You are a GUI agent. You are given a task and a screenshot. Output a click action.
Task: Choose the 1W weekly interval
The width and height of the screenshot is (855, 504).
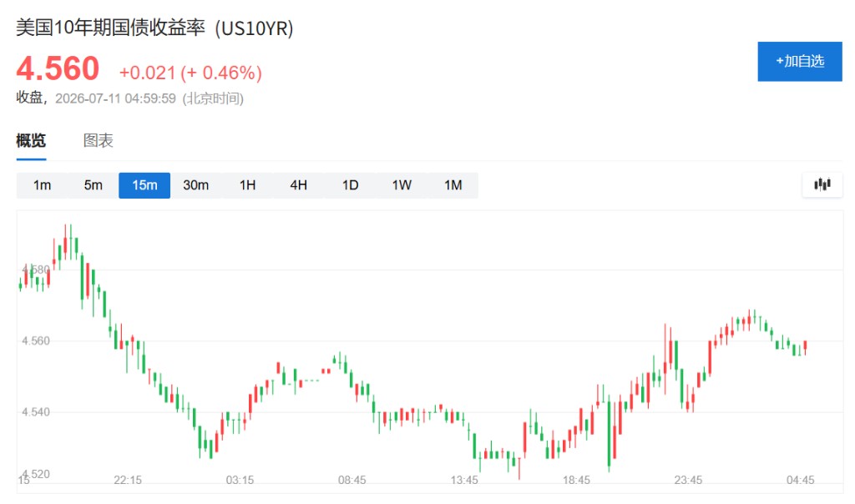pos(402,185)
